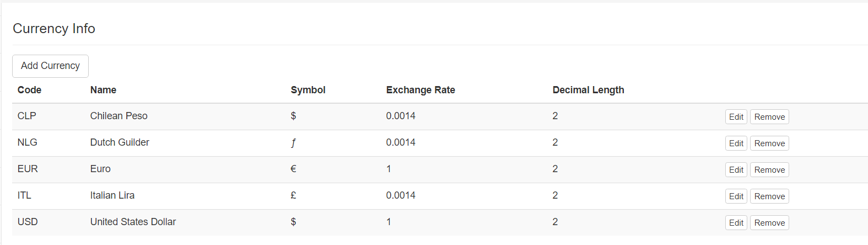Remove the Italian Lira currency
868x245 pixels.
pyautogui.click(x=769, y=196)
